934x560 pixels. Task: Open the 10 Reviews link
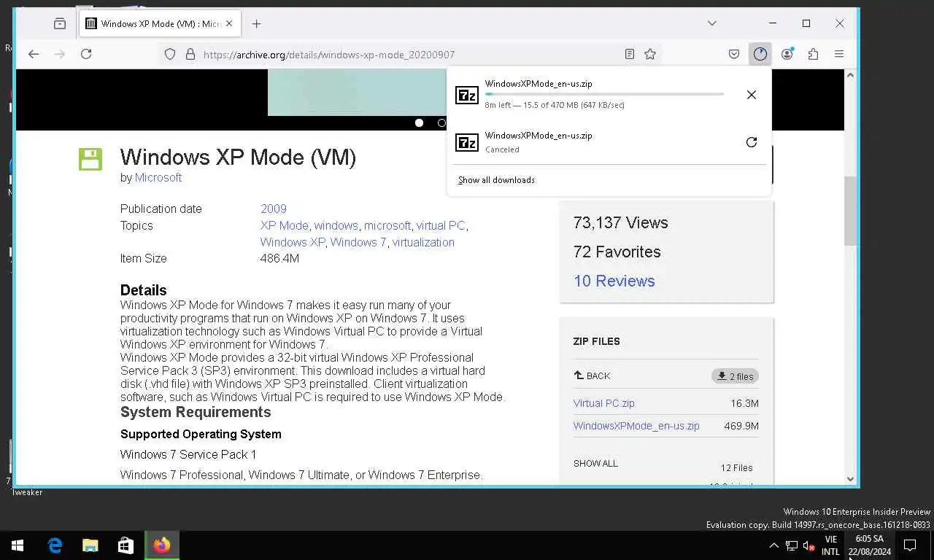point(614,281)
